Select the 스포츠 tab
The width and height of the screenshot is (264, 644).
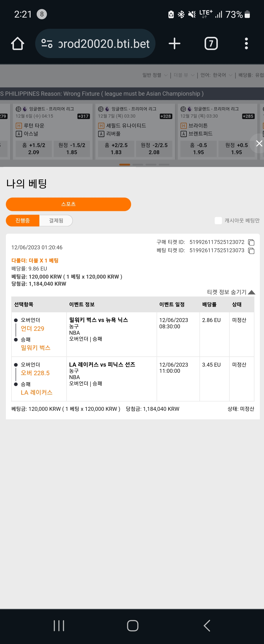coord(68,204)
